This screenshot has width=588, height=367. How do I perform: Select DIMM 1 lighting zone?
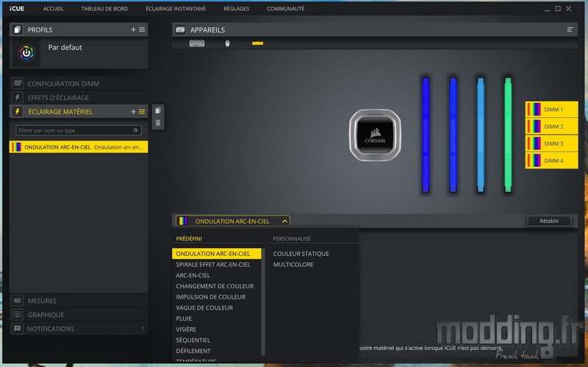[551, 109]
